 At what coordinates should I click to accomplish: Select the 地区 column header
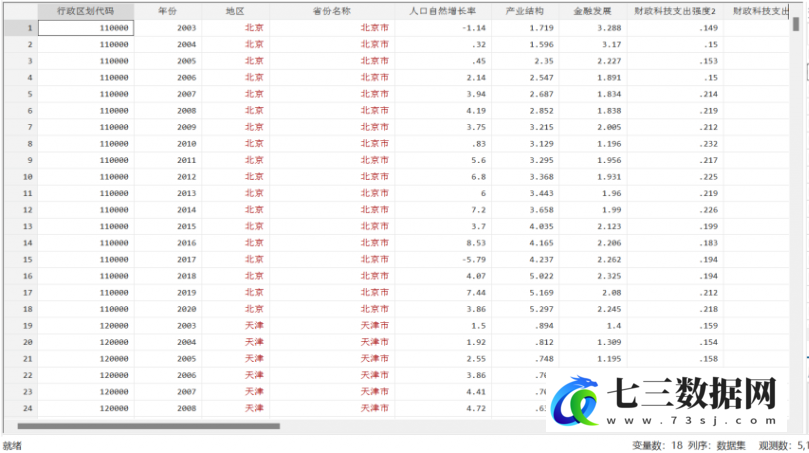point(235,11)
